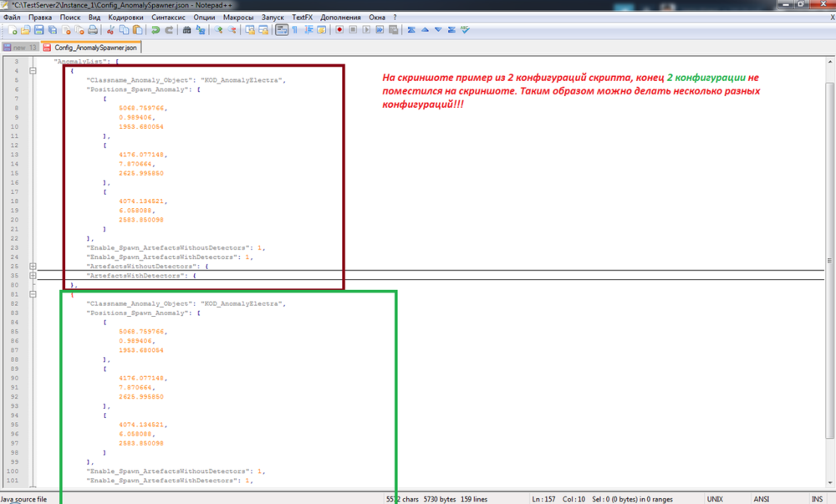The height and width of the screenshot is (504, 836).
Task: Save the current file via toolbar
Action: [39, 30]
